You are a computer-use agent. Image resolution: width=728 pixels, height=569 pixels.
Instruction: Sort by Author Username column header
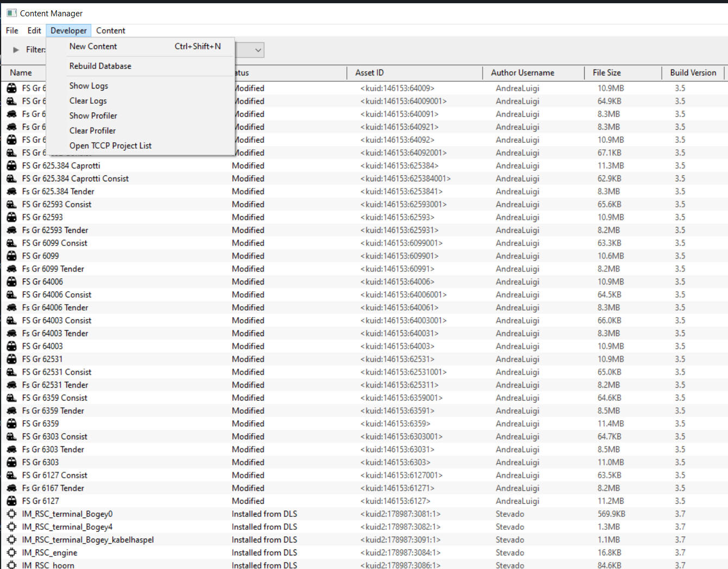point(534,73)
